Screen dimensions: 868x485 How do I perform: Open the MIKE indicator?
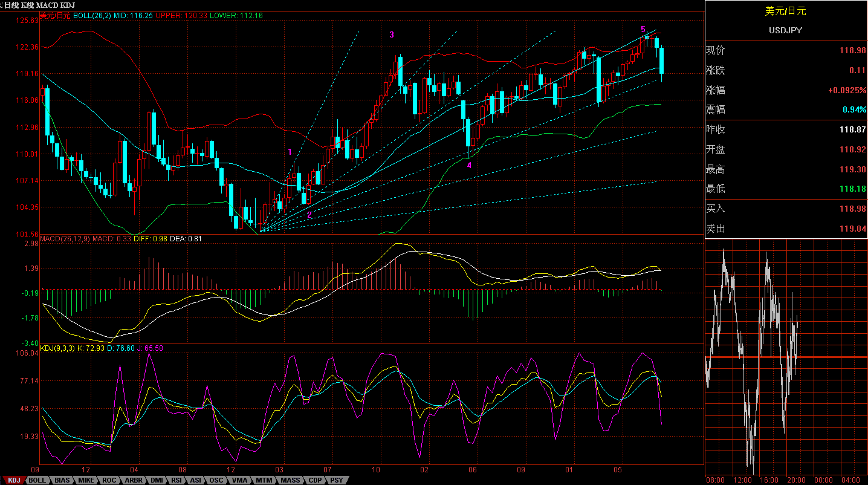point(85,480)
